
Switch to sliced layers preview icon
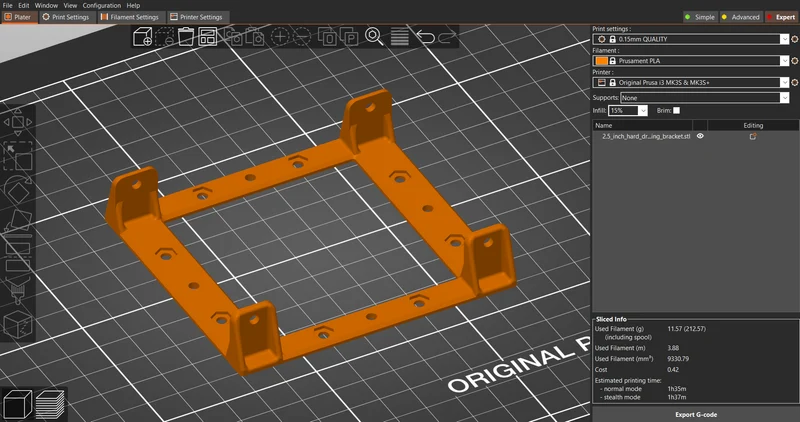tap(50, 404)
